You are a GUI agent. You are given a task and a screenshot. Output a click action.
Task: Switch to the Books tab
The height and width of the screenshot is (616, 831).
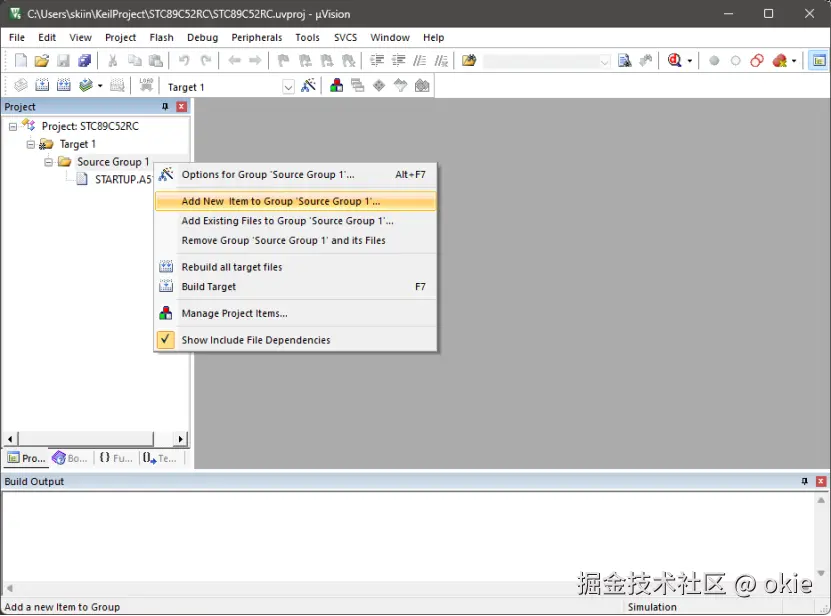pyautogui.click(x=70, y=458)
